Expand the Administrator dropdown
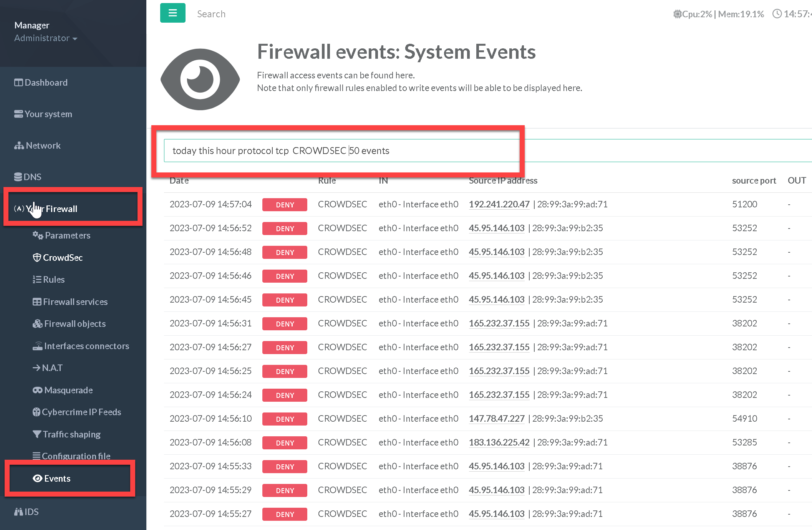This screenshot has width=812, height=530. [x=46, y=38]
